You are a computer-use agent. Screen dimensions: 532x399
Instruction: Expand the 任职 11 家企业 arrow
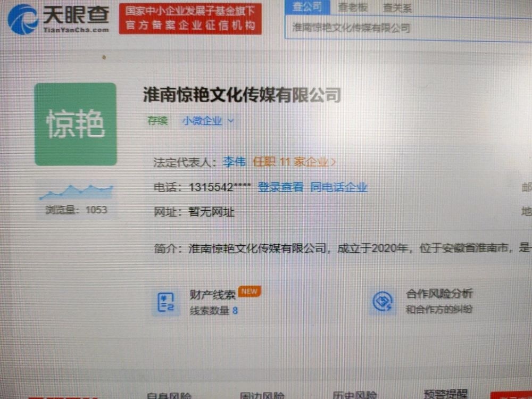pos(334,162)
